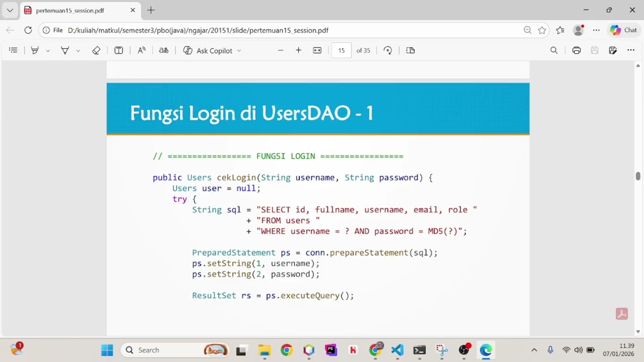Refresh the current page

[x=28, y=30]
